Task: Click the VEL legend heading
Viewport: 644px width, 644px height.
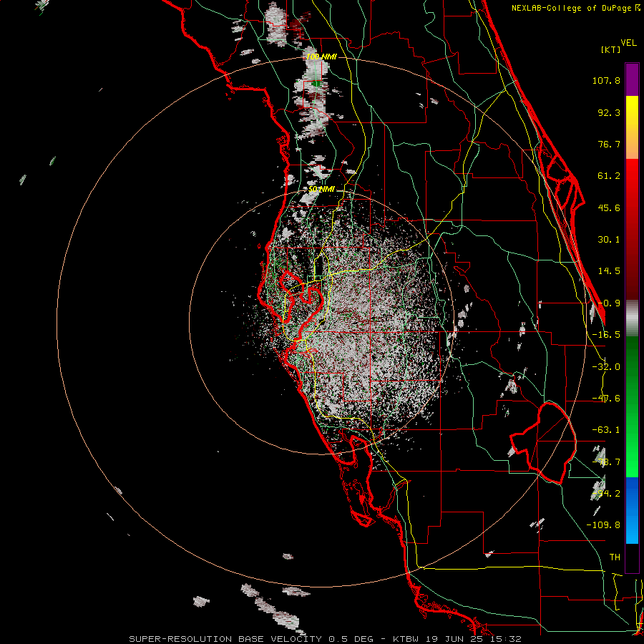Action: (x=628, y=43)
